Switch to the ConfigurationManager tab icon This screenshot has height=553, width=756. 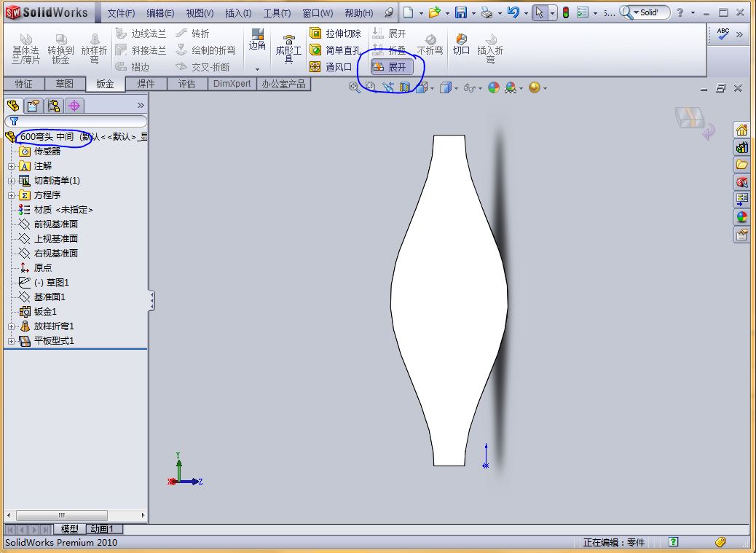[x=53, y=106]
